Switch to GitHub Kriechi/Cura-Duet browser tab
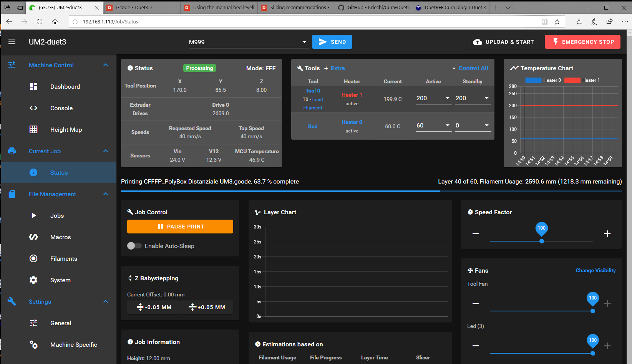Viewport: 632px width, 364px height. pyautogui.click(x=373, y=7)
